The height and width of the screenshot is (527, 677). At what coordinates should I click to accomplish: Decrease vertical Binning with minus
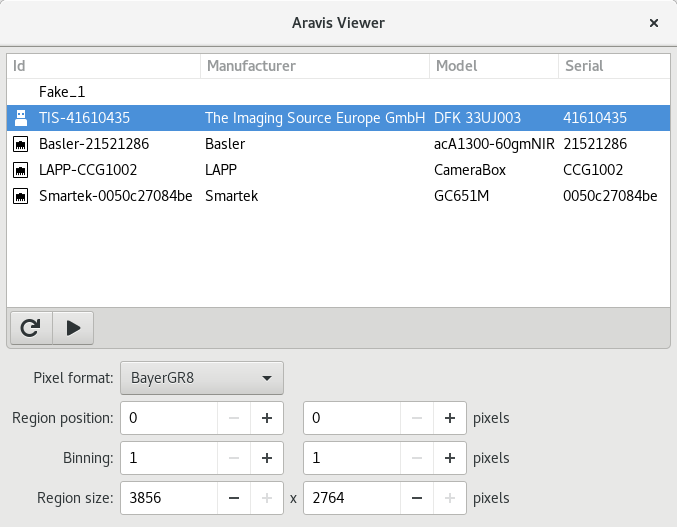[417, 458]
